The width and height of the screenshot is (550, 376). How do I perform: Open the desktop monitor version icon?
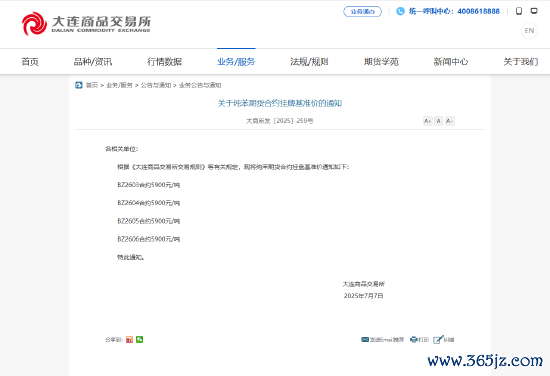[x=534, y=11]
